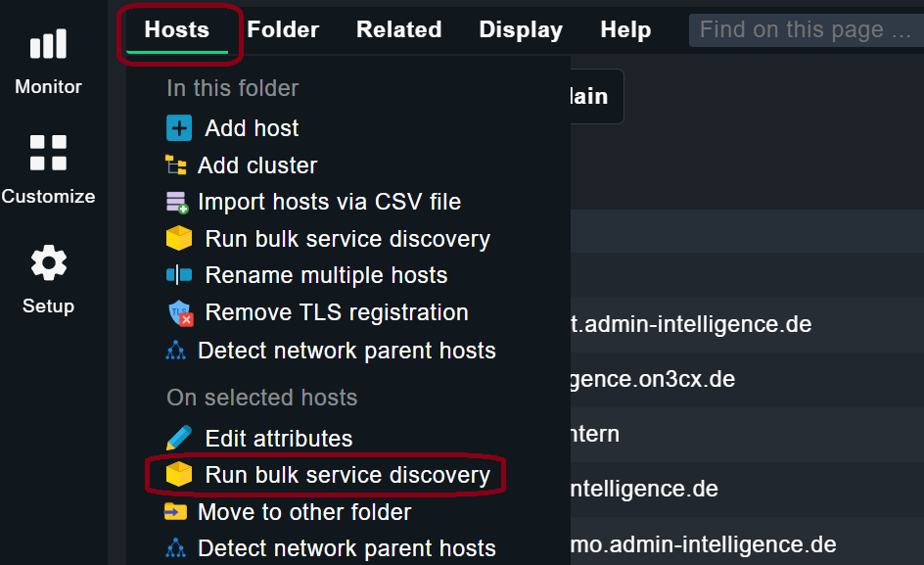Open the Setup gear icon
Viewport: 924px width, 565px height.
click(x=48, y=263)
